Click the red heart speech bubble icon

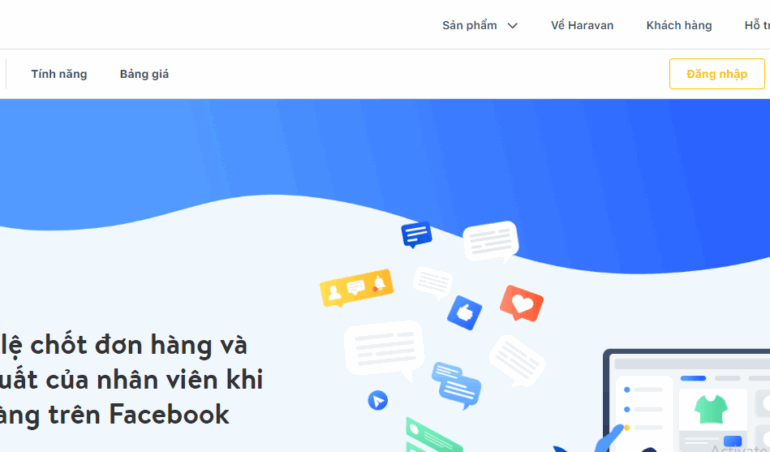coord(522,303)
